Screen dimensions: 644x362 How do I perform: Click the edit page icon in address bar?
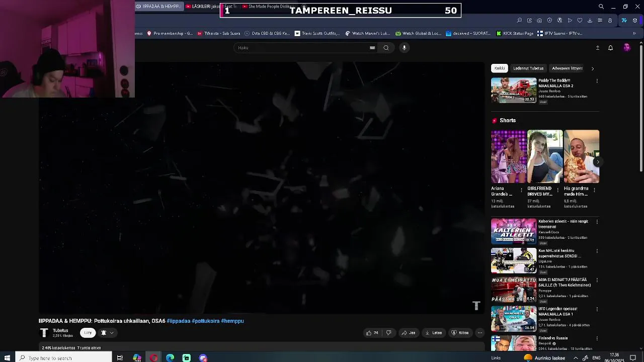point(529,21)
